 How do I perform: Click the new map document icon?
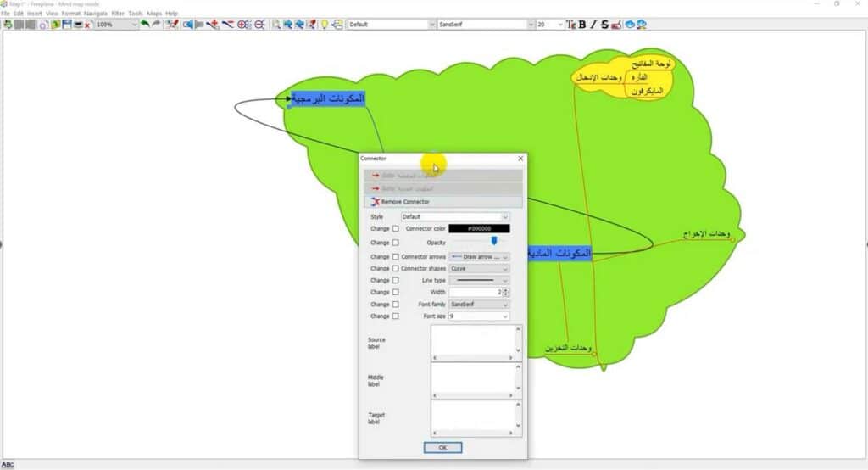pos(43,25)
